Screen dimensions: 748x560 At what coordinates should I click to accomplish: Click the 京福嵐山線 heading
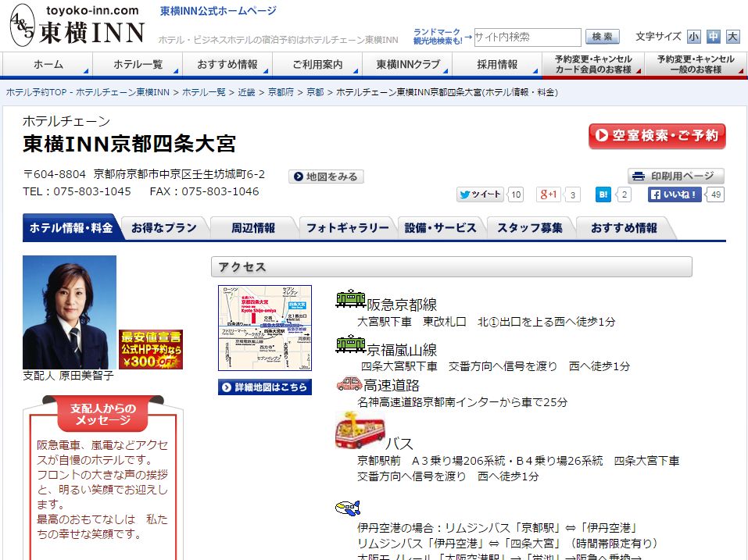click(402, 350)
